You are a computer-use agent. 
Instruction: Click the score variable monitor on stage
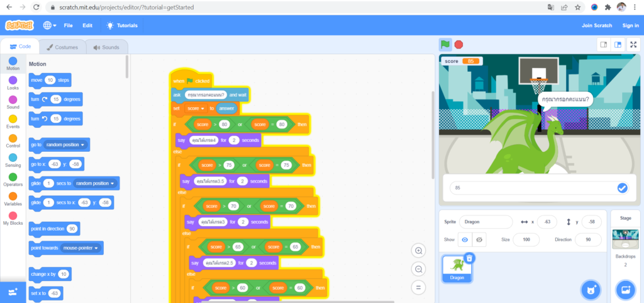(462, 61)
